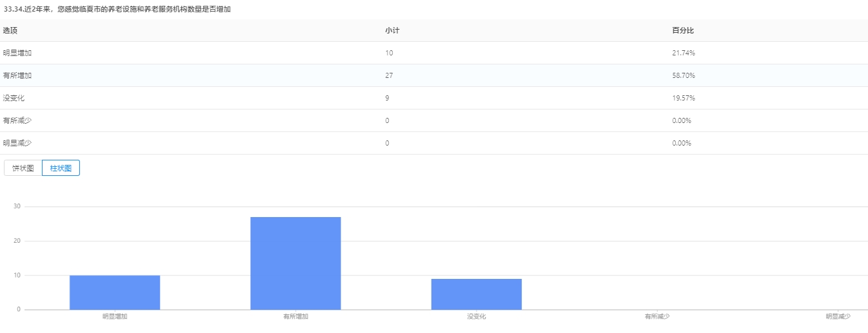Select the 柱状图 bar chart tab
This screenshot has height=333, width=868.
[x=61, y=168]
